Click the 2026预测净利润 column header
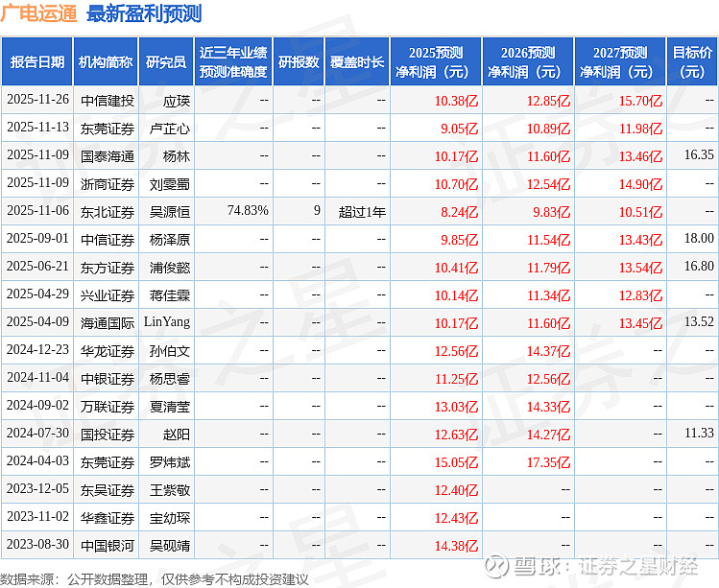The width and height of the screenshot is (719, 588). [x=528, y=61]
